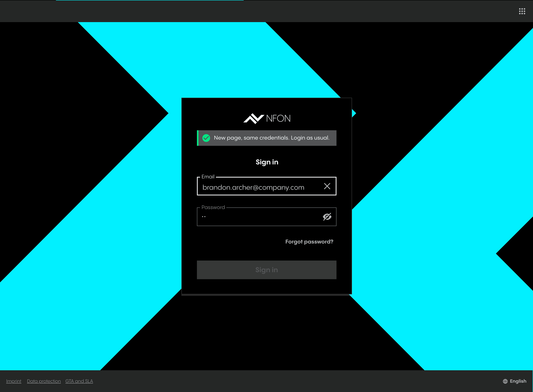This screenshot has width=533, height=392.
Task: Open the English language selector
Action: coord(518,381)
